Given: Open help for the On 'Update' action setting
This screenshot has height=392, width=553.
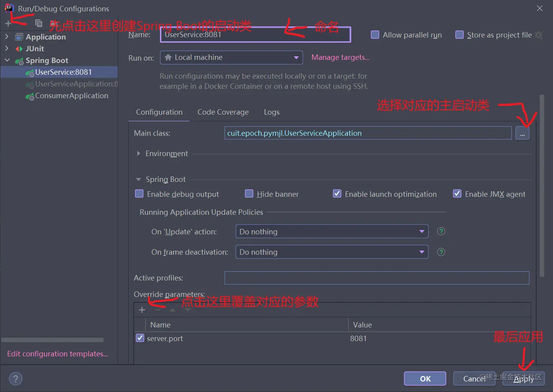Looking at the screenshot, I should [x=441, y=231].
